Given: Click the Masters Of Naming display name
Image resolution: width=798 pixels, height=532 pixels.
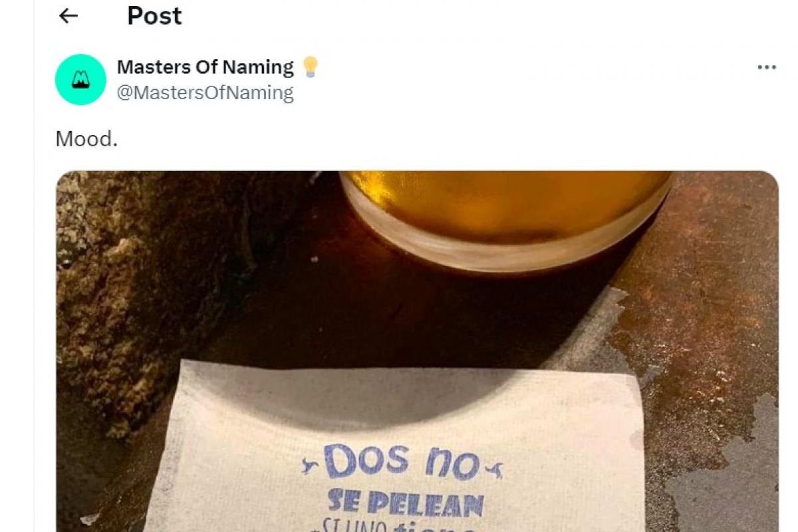Looking at the screenshot, I should [x=205, y=67].
